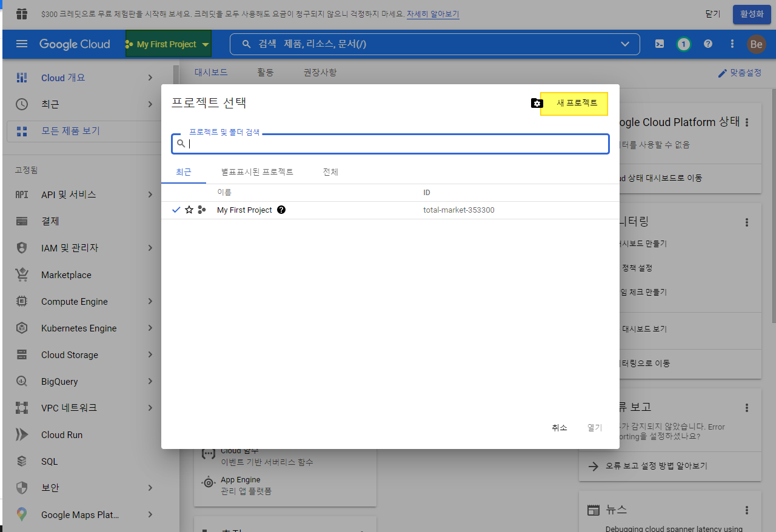Click the gift icon in top banner
The width and height of the screenshot is (776, 532).
point(22,13)
